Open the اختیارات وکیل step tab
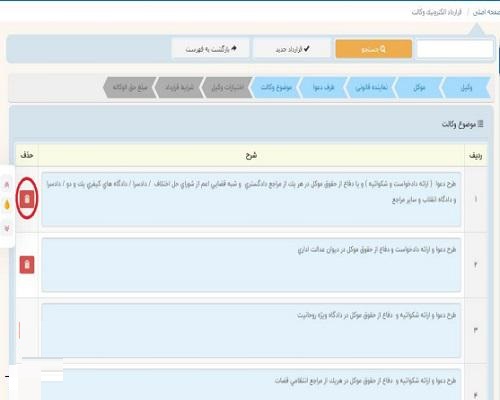Image resolution: width=500 pixels, height=400 pixels. pos(228,87)
